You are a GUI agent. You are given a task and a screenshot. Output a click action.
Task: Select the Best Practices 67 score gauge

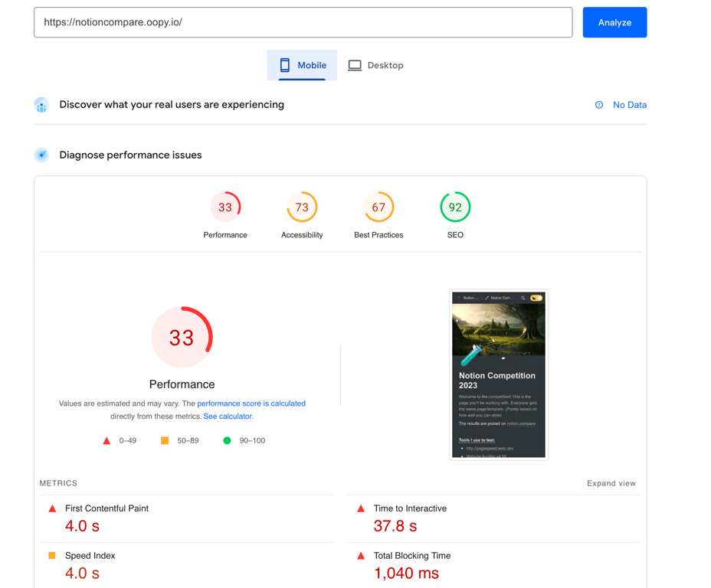tap(378, 207)
